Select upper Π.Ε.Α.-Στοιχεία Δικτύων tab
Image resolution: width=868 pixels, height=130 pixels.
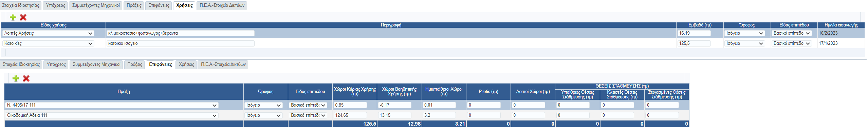(x=222, y=5)
